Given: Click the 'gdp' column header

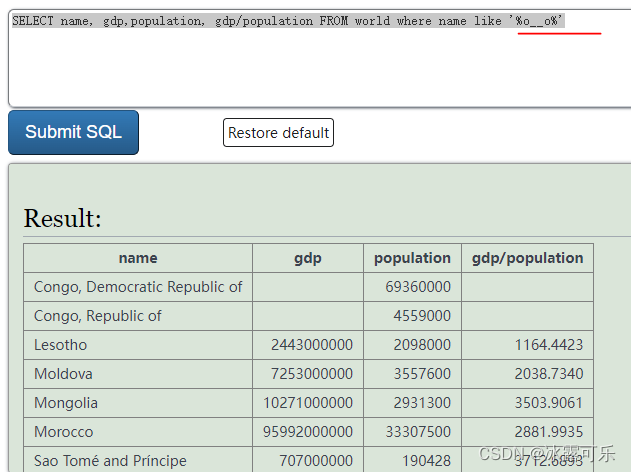Looking at the screenshot, I should click(x=308, y=258).
